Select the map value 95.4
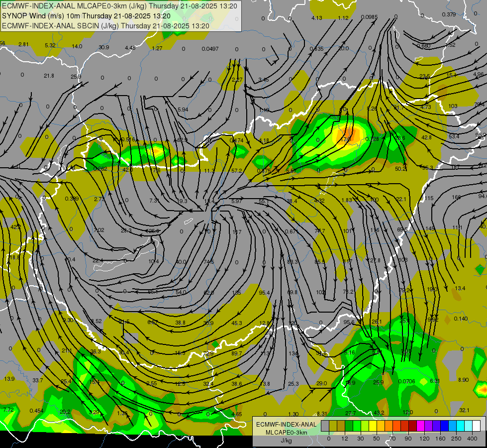This screenshot has width=487, height=448. tap(264, 293)
